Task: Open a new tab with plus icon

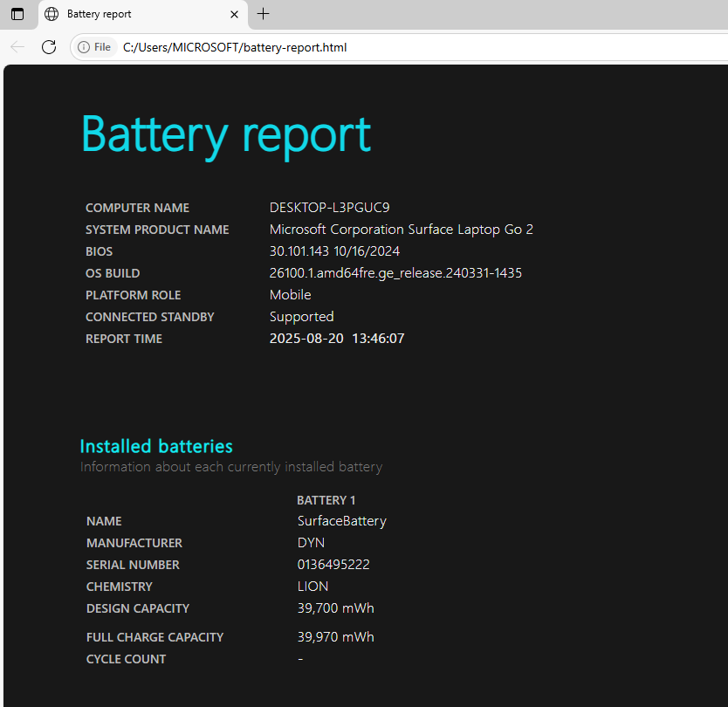Action: 264,14
